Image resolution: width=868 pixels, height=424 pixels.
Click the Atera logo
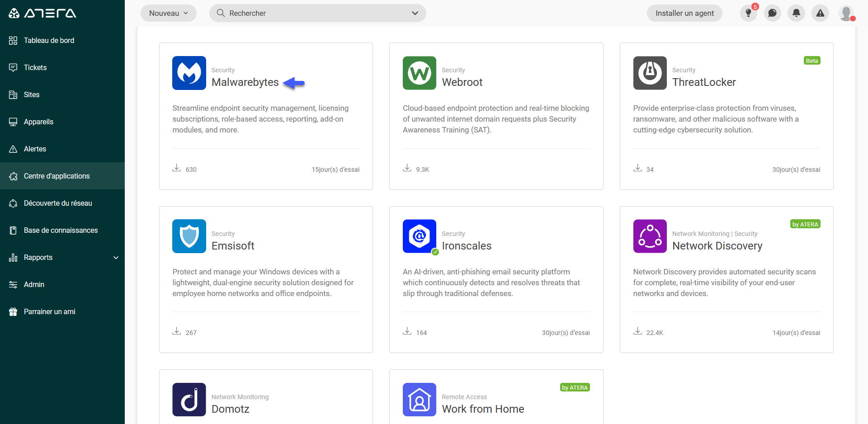(x=42, y=13)
